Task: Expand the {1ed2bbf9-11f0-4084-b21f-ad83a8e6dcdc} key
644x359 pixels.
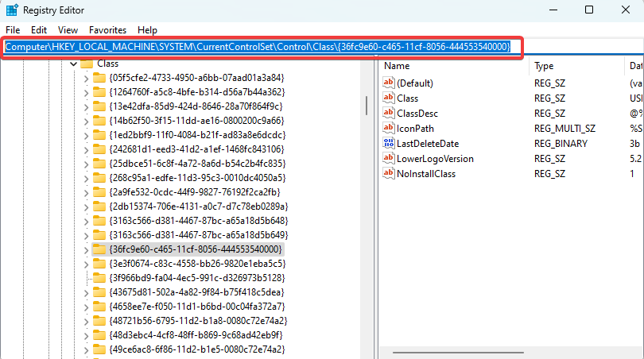Action: coord(86,136)
